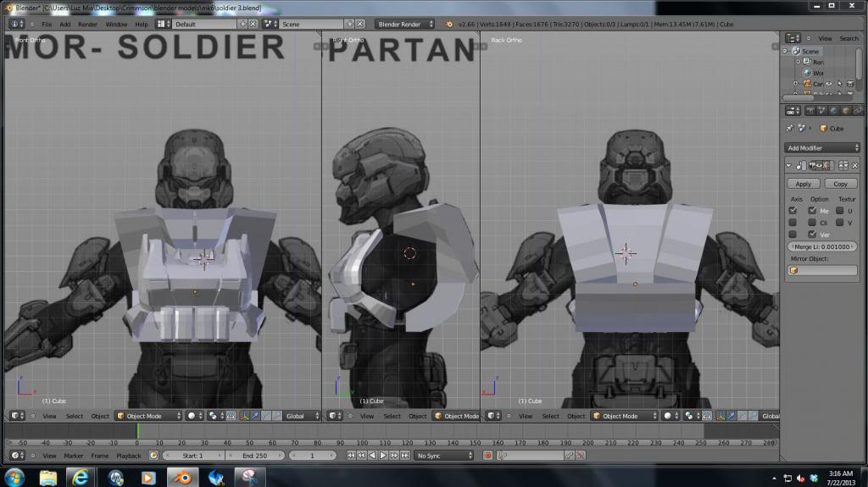Toggle the 3D manipulator widget in front view
Screen dimensions: 868x487
click(245, 416)
